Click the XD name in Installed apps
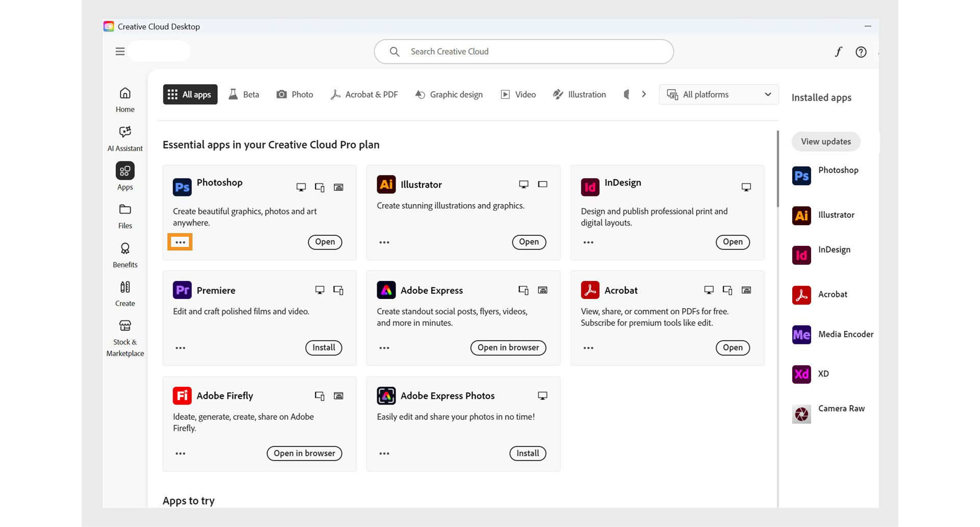Image resolution: width=980 pixels, height=527 pixels. pyautogui.click(x=823, y=373)
